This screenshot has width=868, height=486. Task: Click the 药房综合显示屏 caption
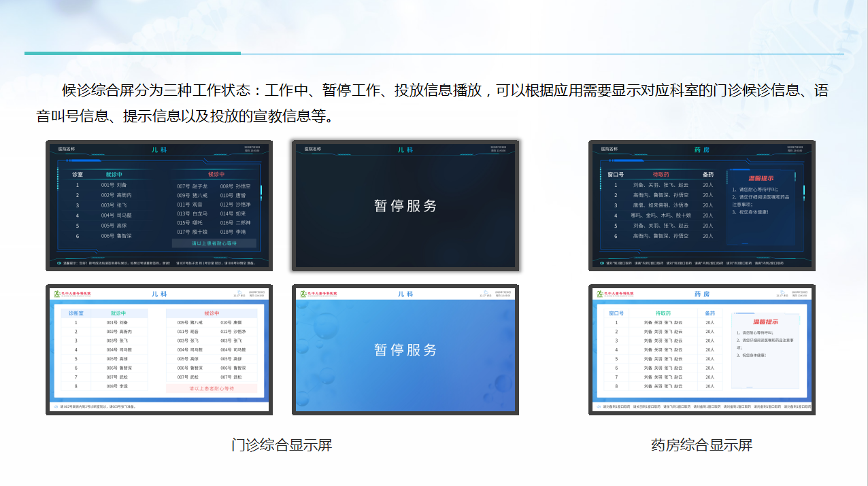click(701, 445)
